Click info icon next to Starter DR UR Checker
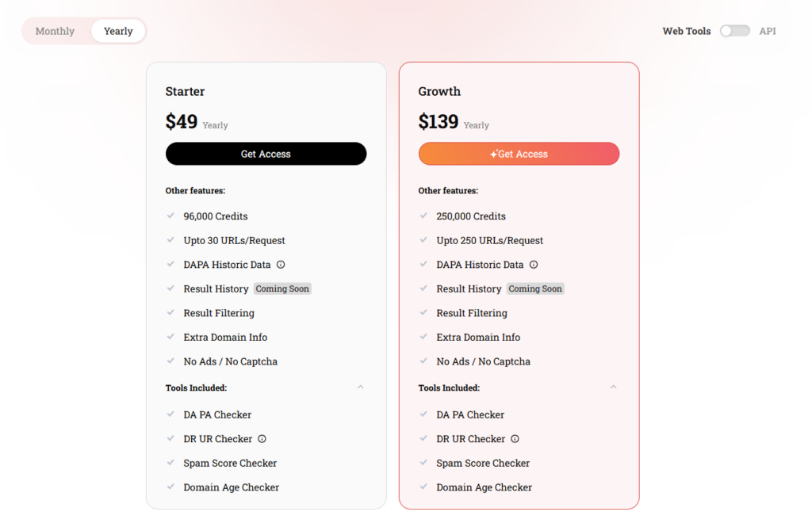 [x=262, y=439]
